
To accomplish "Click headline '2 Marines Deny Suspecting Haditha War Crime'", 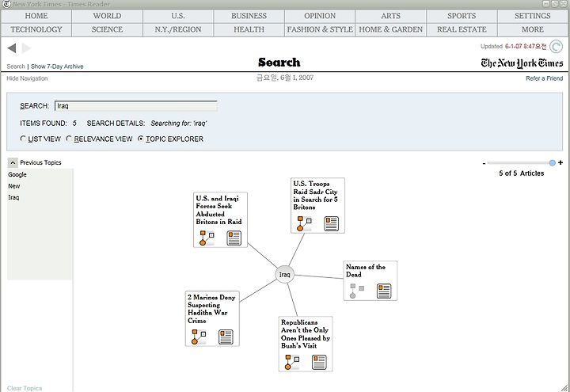I will [211, 309].
